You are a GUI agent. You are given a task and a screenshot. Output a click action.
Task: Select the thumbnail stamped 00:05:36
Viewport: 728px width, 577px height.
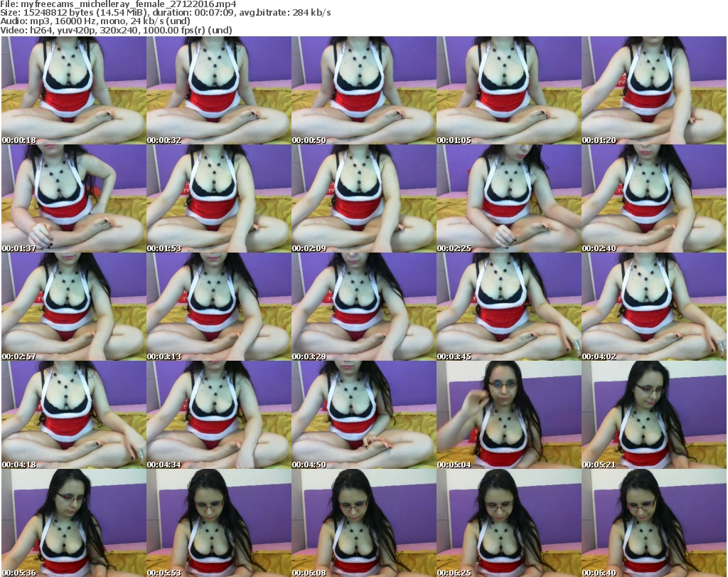click(x=74, y=523)
